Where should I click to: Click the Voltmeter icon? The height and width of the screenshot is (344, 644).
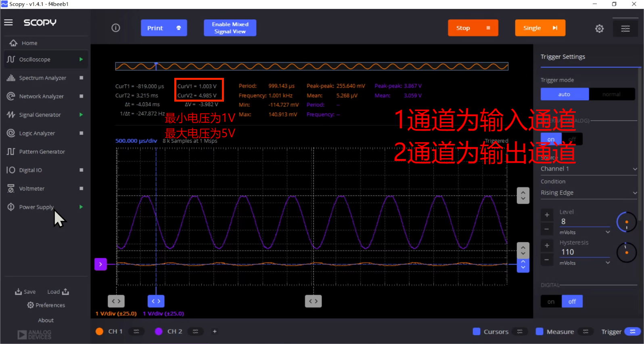pyautogui.click(x=11, y=188)
